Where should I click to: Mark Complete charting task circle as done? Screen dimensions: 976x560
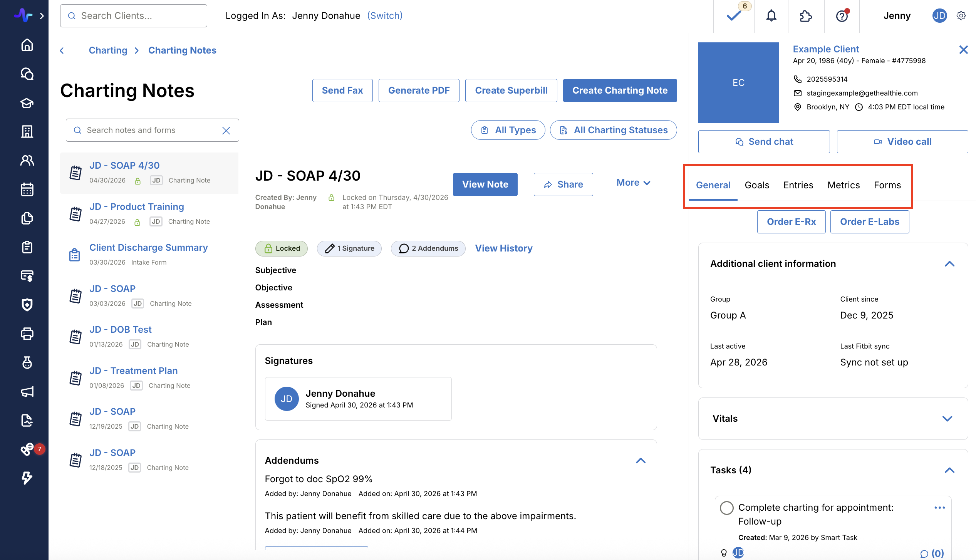point(726,508)
